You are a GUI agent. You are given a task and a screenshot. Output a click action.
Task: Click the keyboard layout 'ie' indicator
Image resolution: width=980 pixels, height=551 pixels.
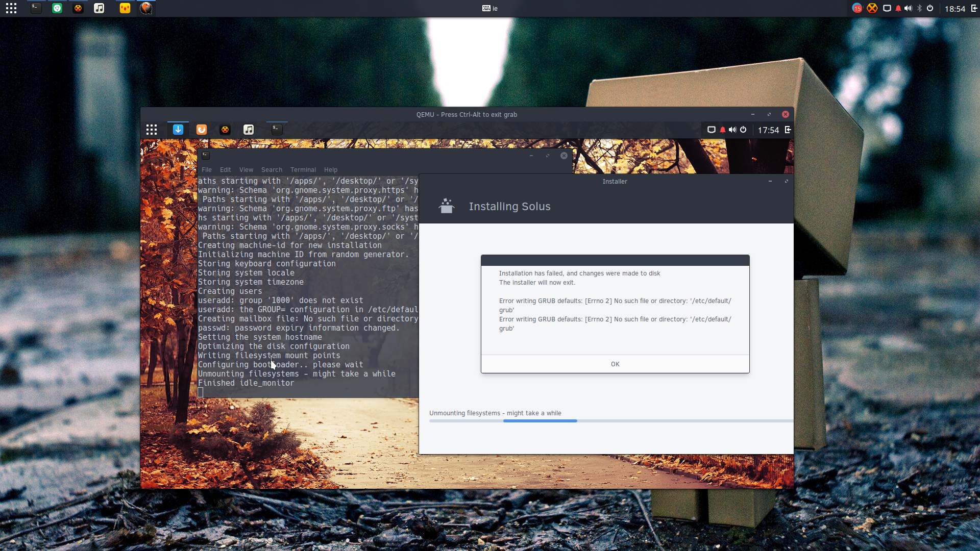(490, 8)
